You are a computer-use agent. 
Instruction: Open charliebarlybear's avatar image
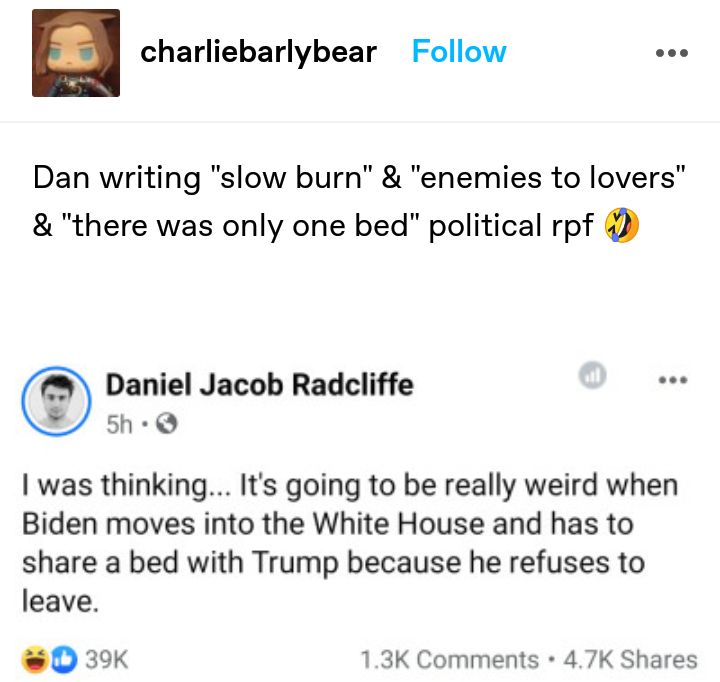pos(76,53)
